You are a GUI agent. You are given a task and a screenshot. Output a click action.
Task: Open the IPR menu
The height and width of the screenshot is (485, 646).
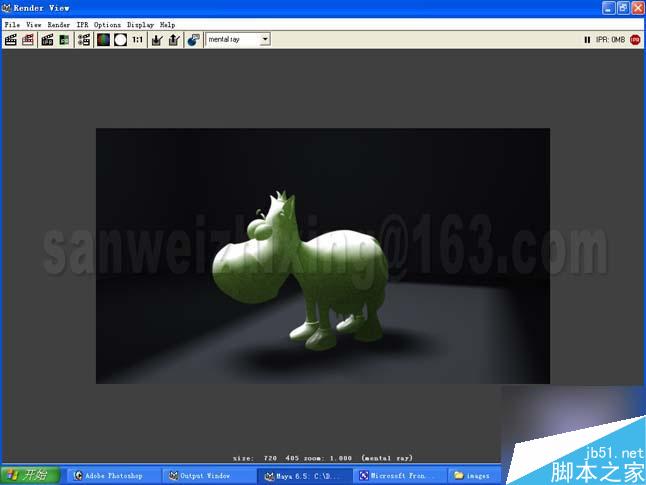coord(82,25)
